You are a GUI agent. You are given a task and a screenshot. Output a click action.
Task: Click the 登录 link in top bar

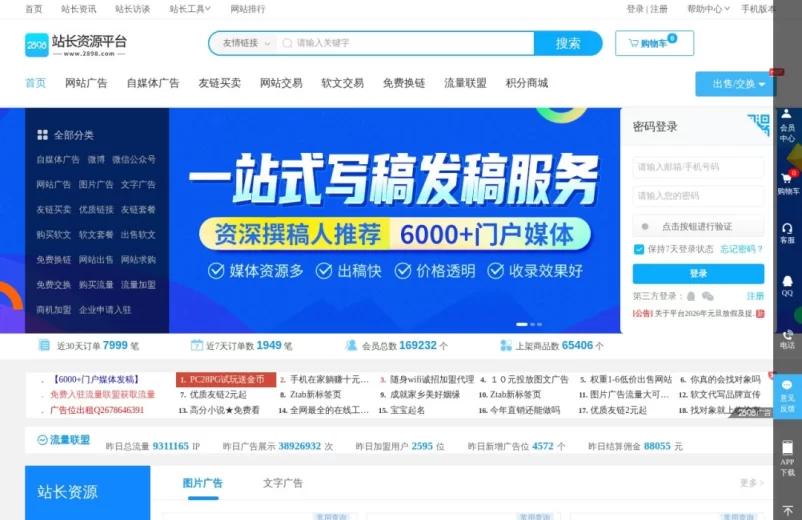click(x=635, y=9)
